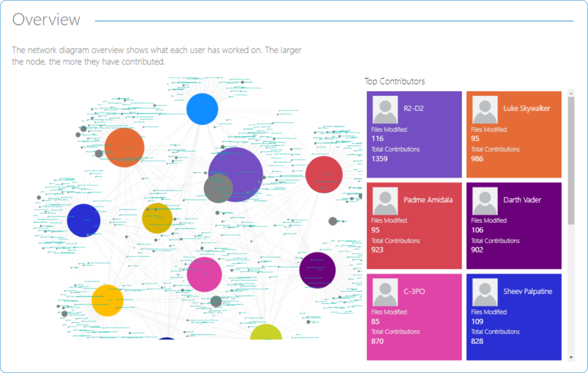Click the Overview heading

46,20
